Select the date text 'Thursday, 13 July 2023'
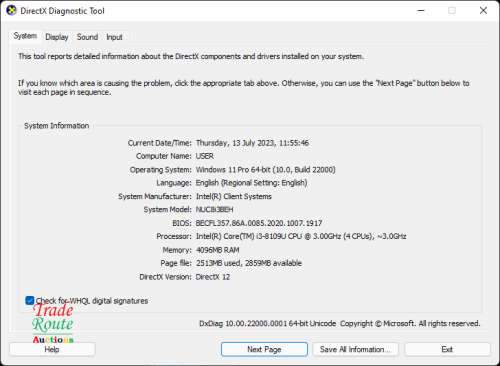 (235, 143)
